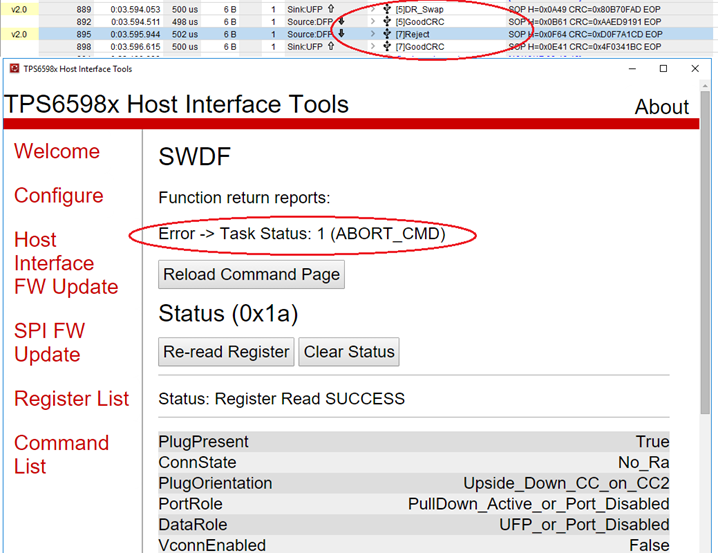
Task: Click timestamp 0:03.595.944
Action: (136, 34)
